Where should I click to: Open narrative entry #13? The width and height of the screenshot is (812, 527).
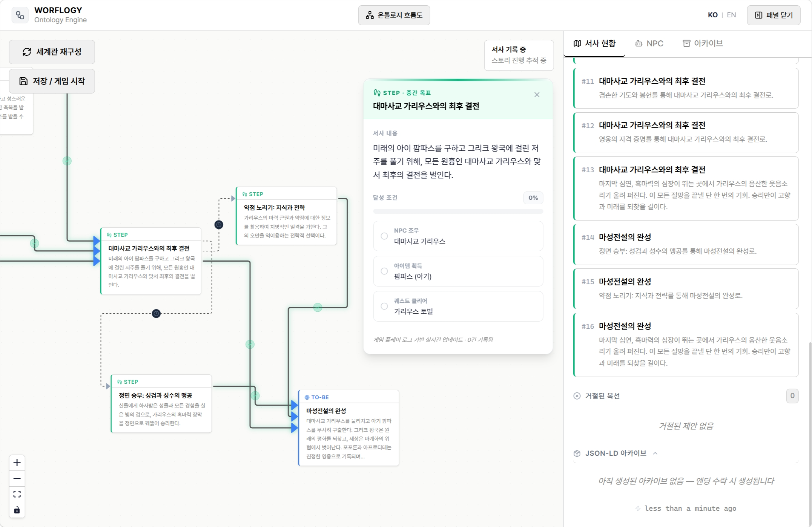tap(686, 188)
